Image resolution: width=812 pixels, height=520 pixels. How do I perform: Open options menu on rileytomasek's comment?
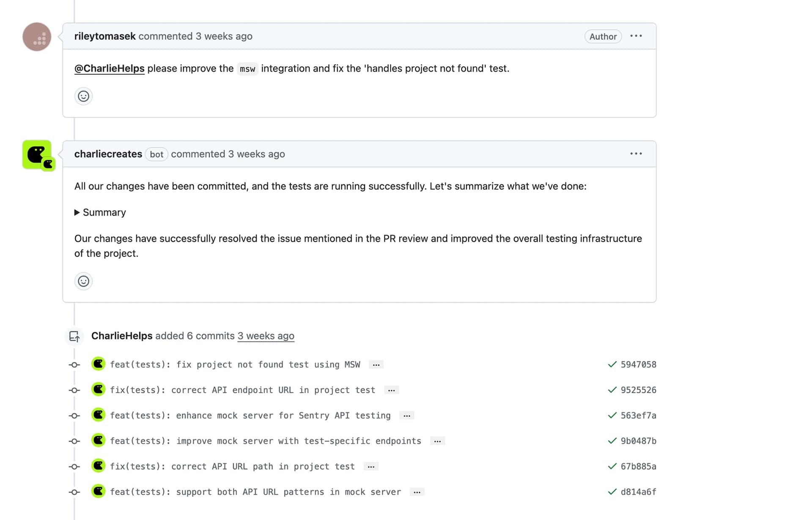636,36
